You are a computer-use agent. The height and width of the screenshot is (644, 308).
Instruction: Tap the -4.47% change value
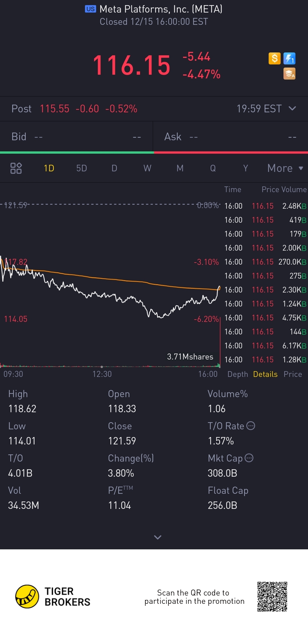(201, 74)
